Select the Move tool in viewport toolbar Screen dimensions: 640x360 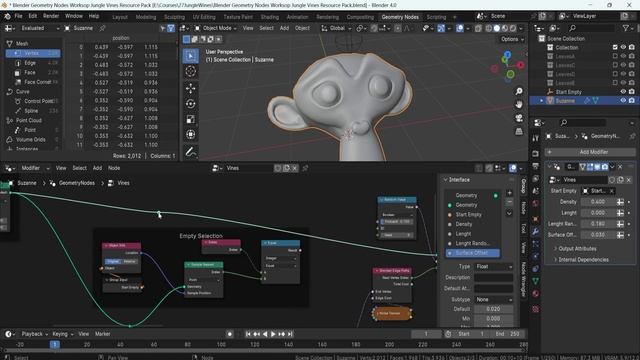(x=190, y=88)
